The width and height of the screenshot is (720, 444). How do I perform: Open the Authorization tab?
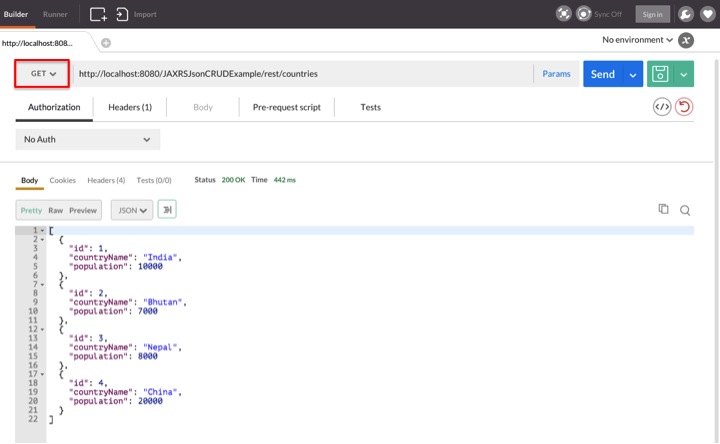point(54,107)
